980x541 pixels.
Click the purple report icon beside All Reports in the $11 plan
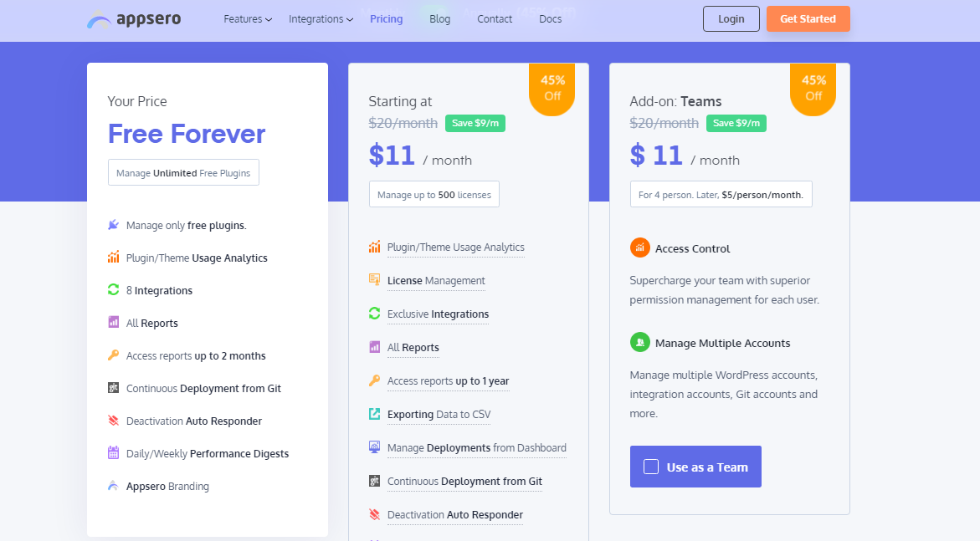click(374, 347)
